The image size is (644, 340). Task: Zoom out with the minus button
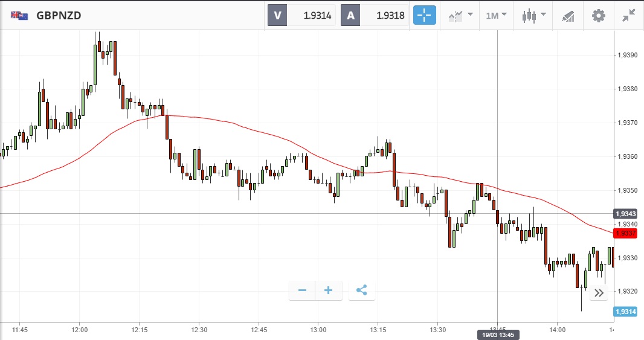[302, 290]
